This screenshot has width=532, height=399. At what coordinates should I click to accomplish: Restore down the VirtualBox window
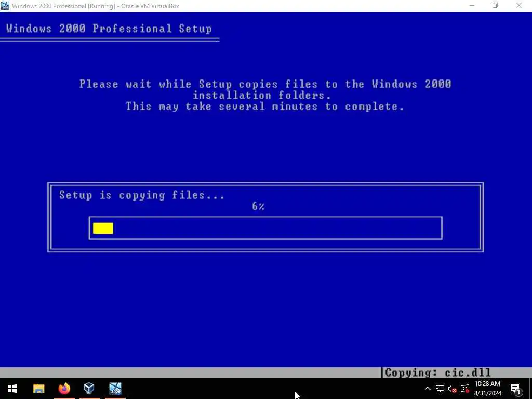(x=495, y=6)
